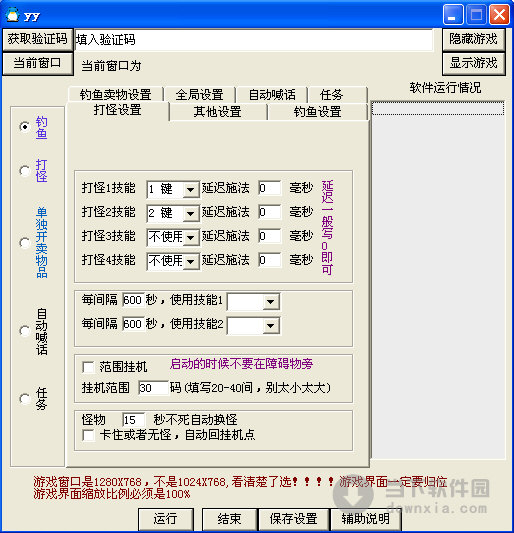514x533 pixels.
Task: Close the YY window
Action: coord(499,15)
